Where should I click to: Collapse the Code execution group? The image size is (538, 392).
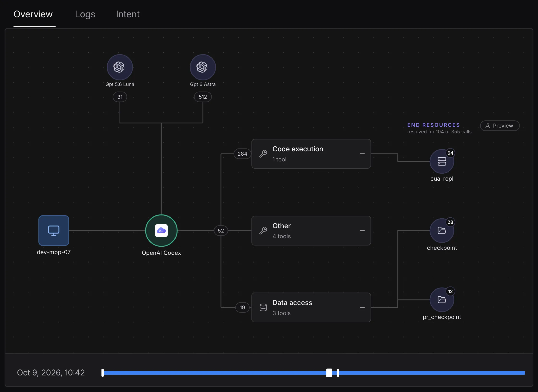tap(362, 154)
